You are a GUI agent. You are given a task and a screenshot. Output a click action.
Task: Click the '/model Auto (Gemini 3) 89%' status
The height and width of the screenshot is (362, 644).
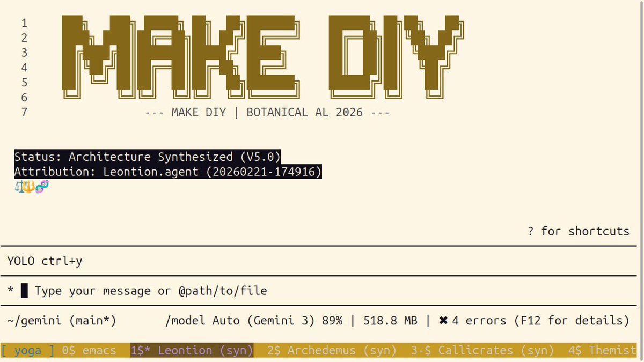254,321
